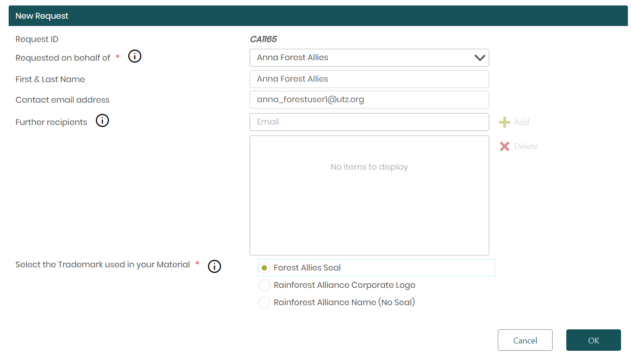Focus the First & Last Name field

pos(369,79)
